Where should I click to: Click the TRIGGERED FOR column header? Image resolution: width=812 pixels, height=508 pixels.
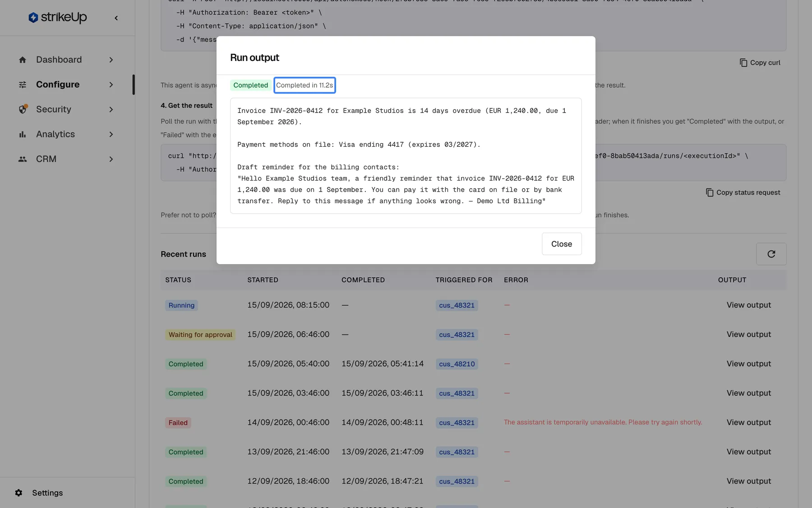click(464, 280)
